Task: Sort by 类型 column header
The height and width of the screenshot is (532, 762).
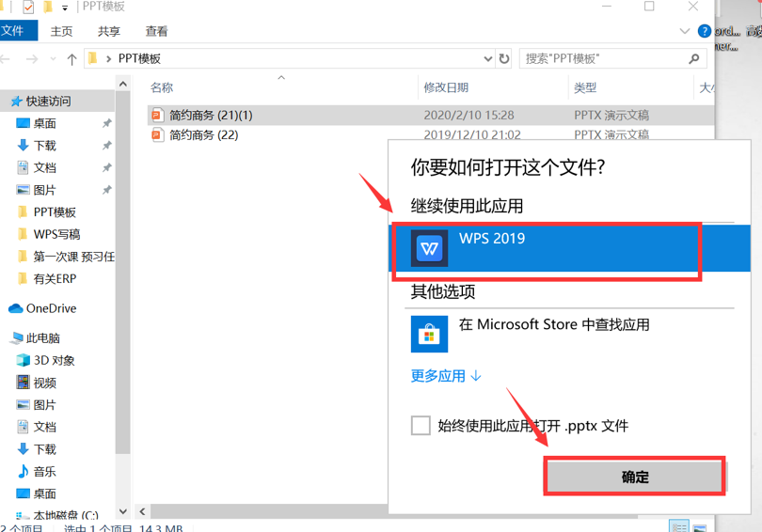Action: (585, 87)
